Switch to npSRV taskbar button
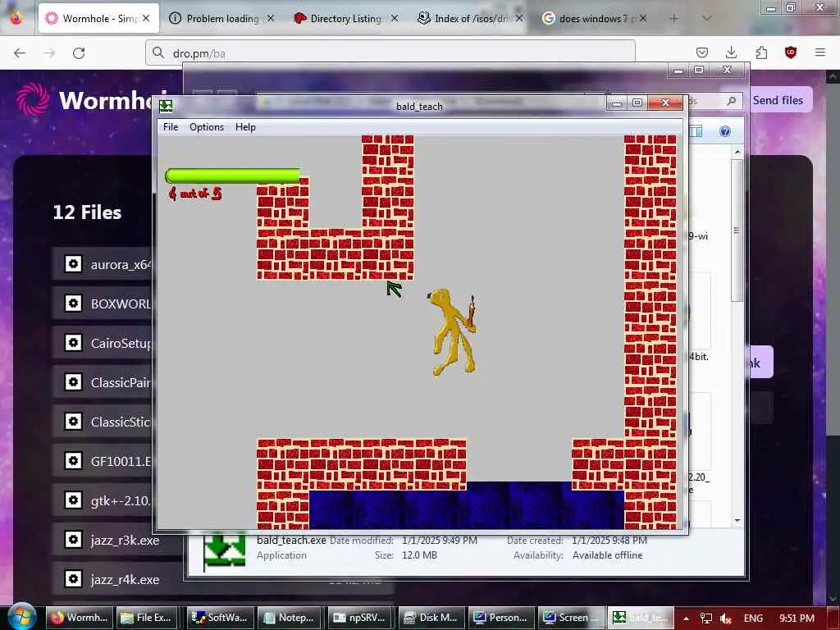This screenshot has height=630, width=840. pos(361,618)
